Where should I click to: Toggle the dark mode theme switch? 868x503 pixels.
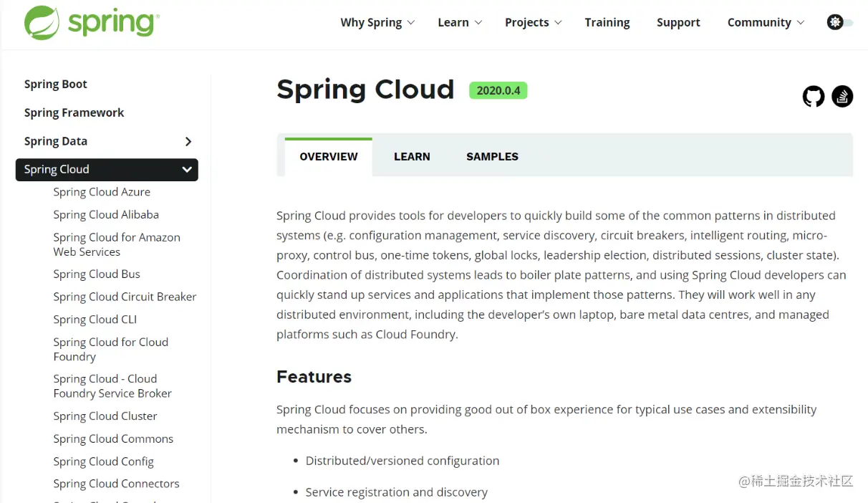840,22
